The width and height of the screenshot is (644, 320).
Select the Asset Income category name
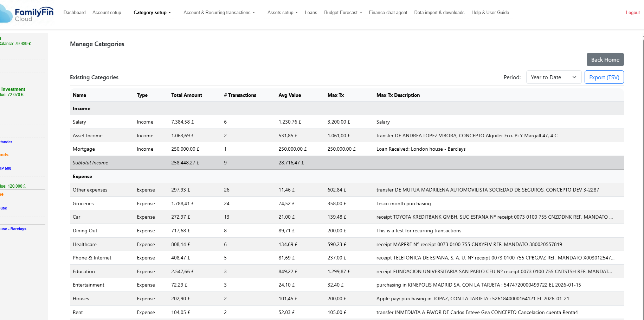click(88, 136)
